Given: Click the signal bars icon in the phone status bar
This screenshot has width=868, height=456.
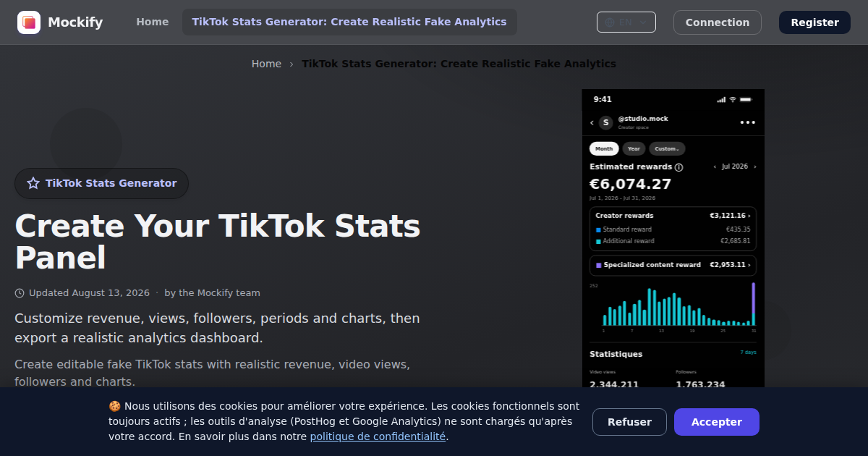Looking at the screenshot, I should [x=720, y=99].
